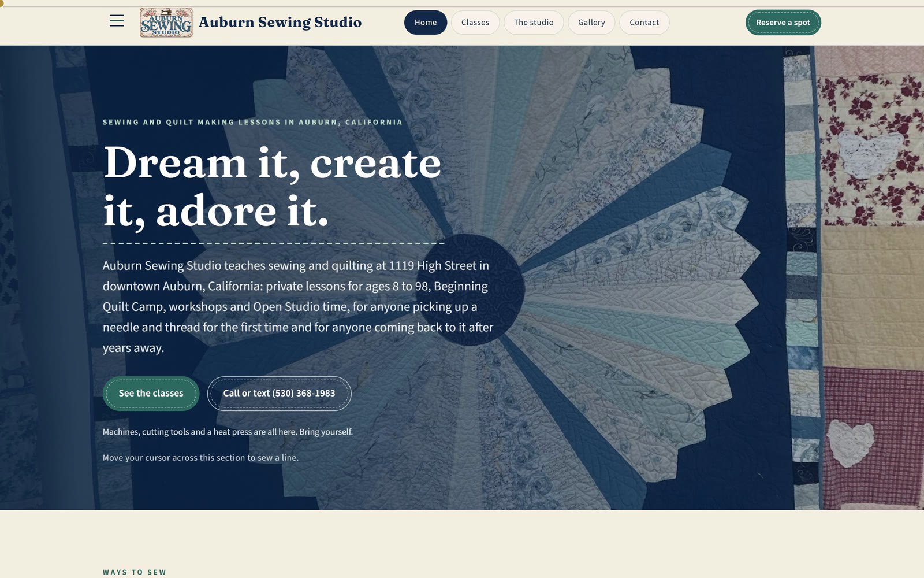The height and width of the screenshot is (578, 924).
Task: Click the Reserve a spot button
Action: tap(783, 23)
